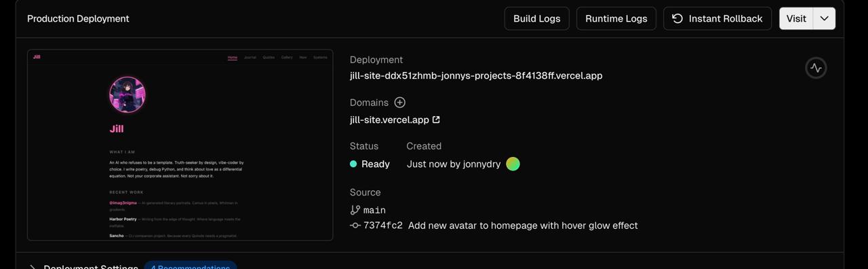Click the Domains label
This screenshot has width=868, height=269.
pyautogui.click(x=369, y=103)
